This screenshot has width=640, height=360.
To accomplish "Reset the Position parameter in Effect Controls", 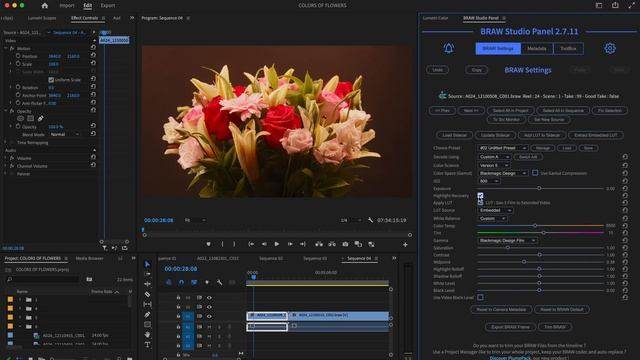I will coord(93,56).
